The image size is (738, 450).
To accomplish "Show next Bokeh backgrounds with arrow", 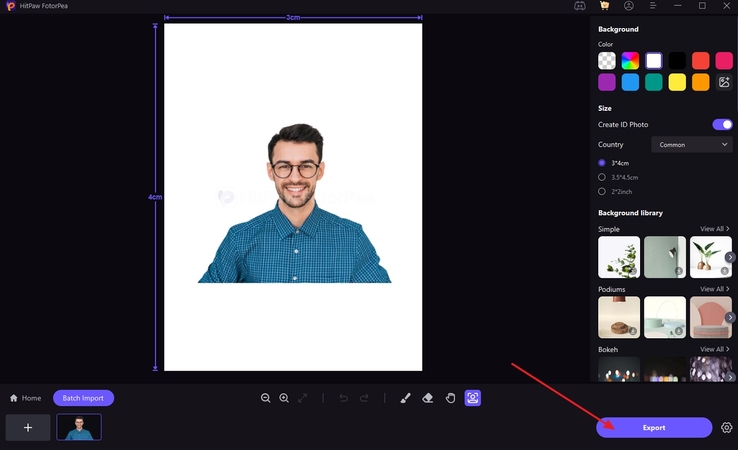I will [730, 377].
